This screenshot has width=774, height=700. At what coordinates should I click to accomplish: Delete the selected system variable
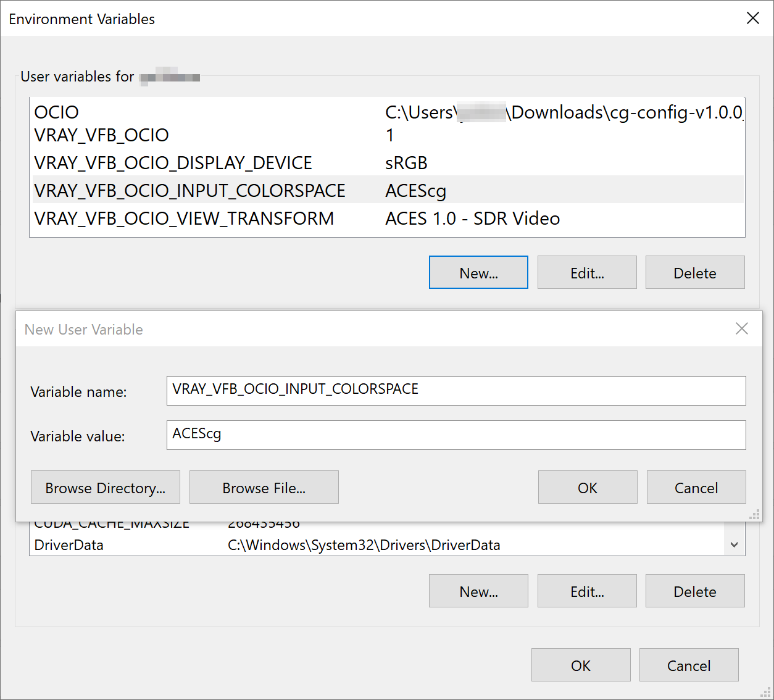pyautogui.click(x=695, y=591)
